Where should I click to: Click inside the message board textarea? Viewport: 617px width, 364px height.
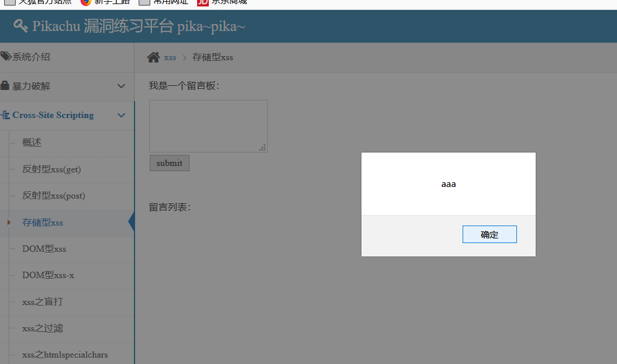tap(208, 125)
